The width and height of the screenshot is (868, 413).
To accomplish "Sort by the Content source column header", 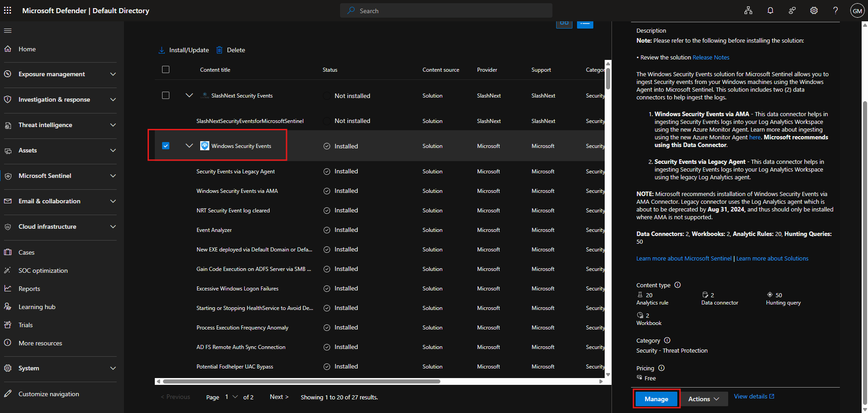I will click(441, 69).
